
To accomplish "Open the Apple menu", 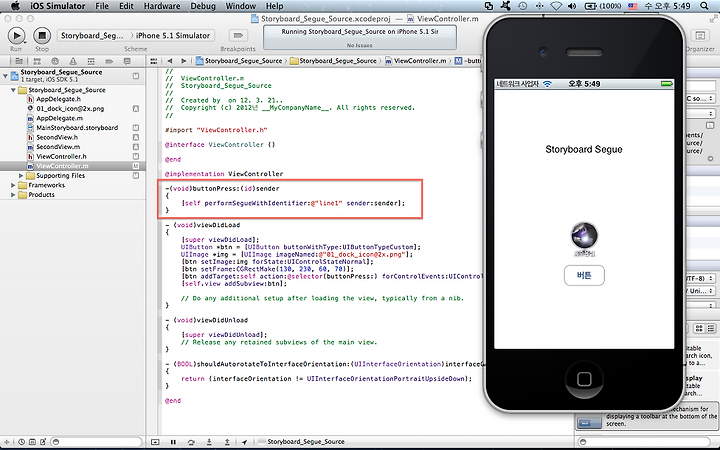I will (15, 6).
